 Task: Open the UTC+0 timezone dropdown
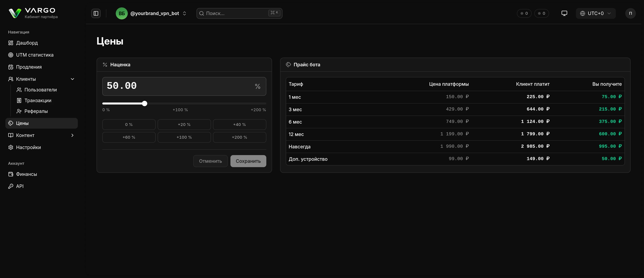(596, 13)
